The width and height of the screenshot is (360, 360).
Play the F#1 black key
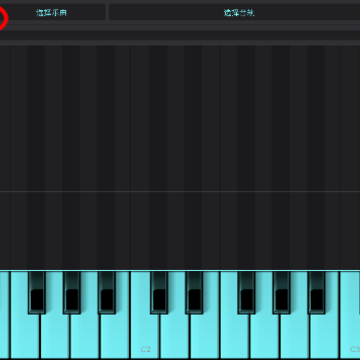tap(37, 293)
